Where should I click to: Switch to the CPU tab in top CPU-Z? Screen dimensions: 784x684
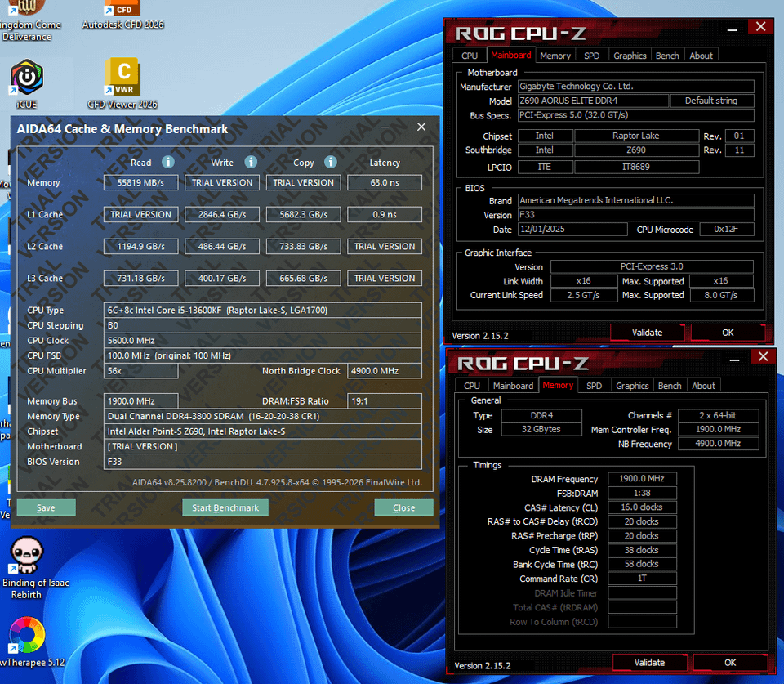point(470,56)
